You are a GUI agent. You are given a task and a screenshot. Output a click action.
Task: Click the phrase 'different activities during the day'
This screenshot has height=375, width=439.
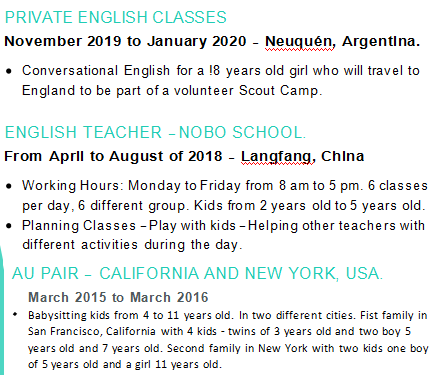point(132,245)
